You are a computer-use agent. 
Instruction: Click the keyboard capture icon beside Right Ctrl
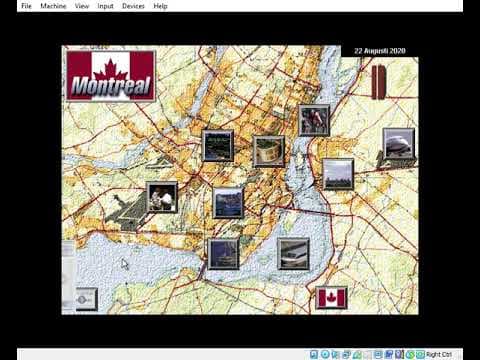click(x=420, y=354)
